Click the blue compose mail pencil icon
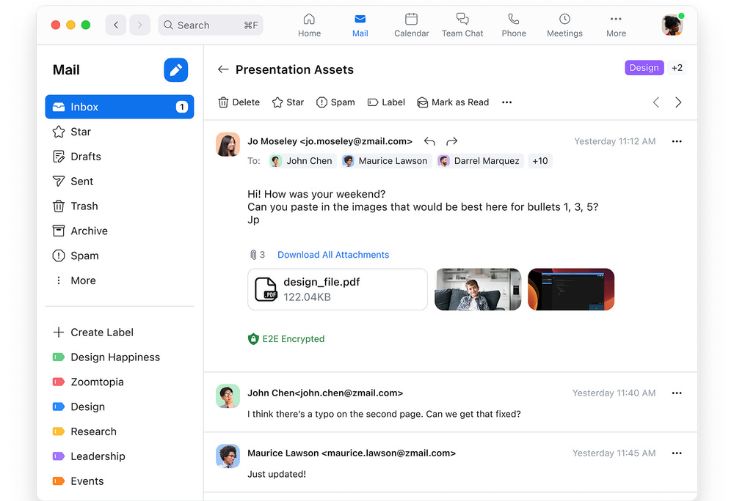 (176, 70)
